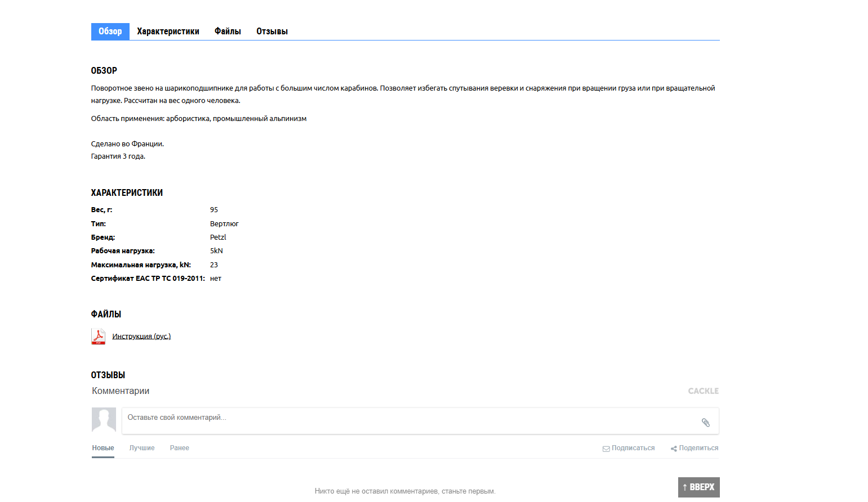Click the paperclip attachment icon

(705, 422)
